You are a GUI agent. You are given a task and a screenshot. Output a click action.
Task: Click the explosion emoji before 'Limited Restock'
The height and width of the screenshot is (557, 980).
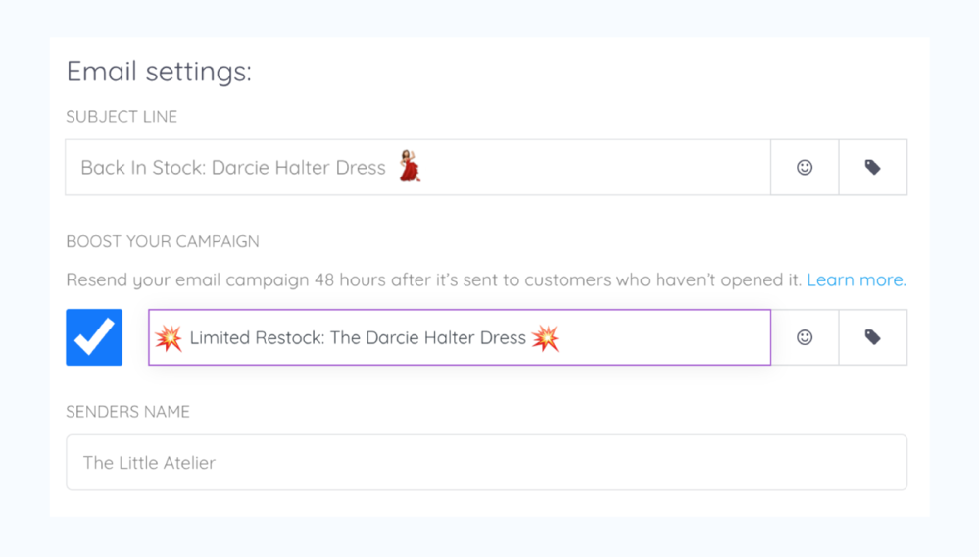point(169,338)
